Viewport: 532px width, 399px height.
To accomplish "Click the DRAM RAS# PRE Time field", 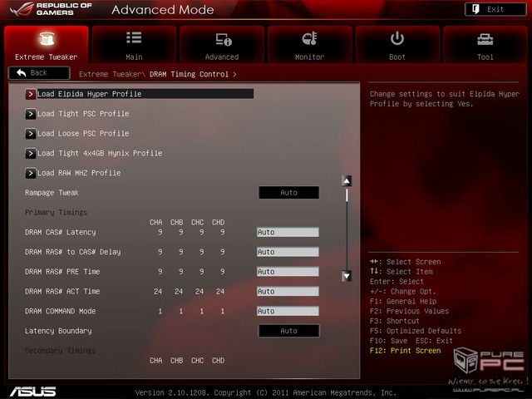I will coord(288,272).
